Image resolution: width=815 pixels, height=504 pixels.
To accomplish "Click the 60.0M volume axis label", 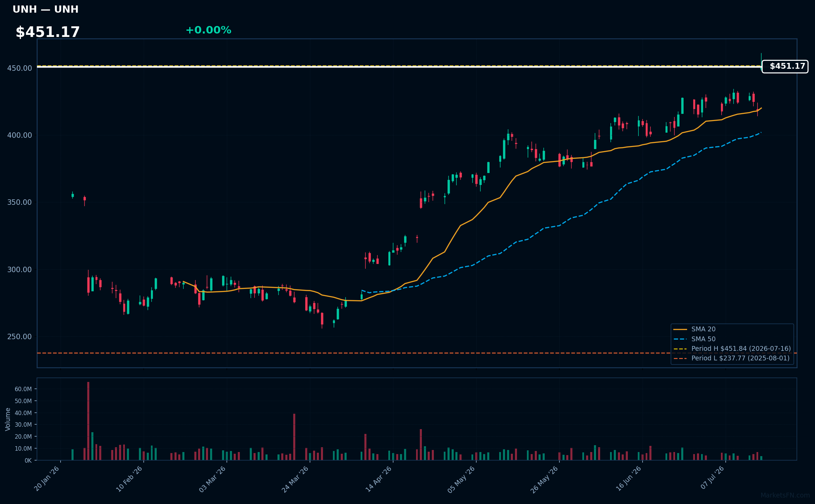I will click(x=23, y=389).
